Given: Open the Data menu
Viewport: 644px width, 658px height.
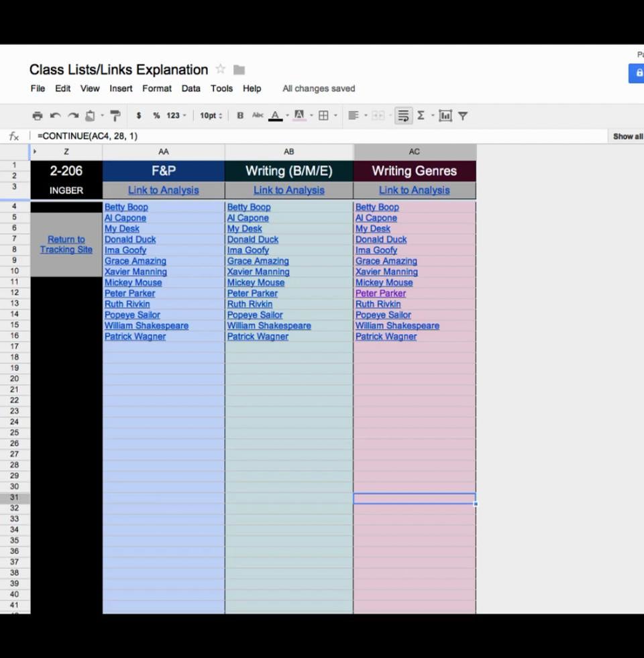Looking at the screenshot, I should (x=191, y=89).
